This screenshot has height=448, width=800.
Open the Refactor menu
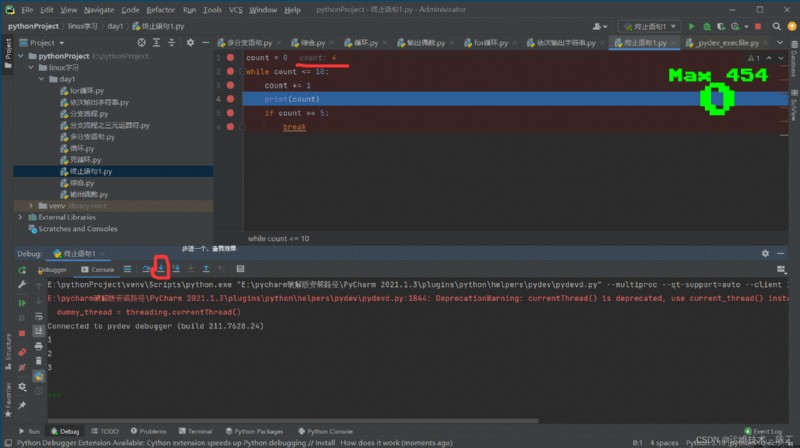coord(160,10)
